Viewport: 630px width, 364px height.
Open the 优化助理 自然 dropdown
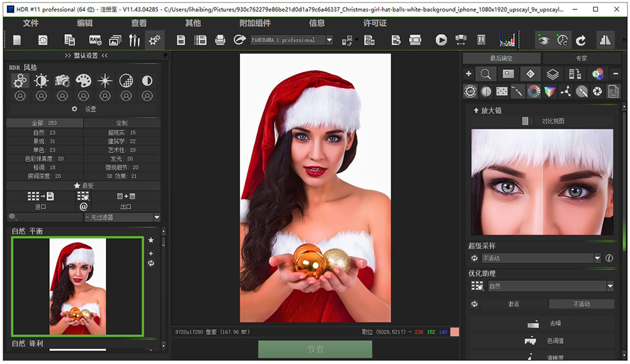551,286
